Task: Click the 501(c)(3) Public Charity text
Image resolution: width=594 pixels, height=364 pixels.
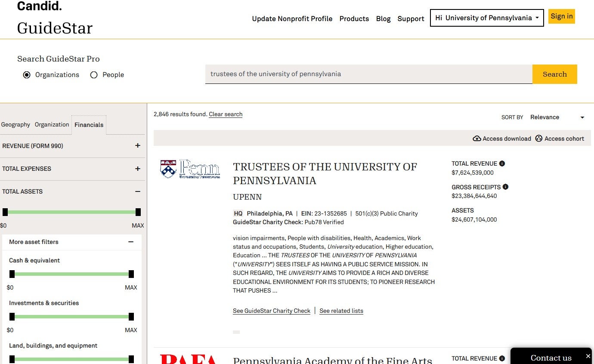Action: pos(387,213)
